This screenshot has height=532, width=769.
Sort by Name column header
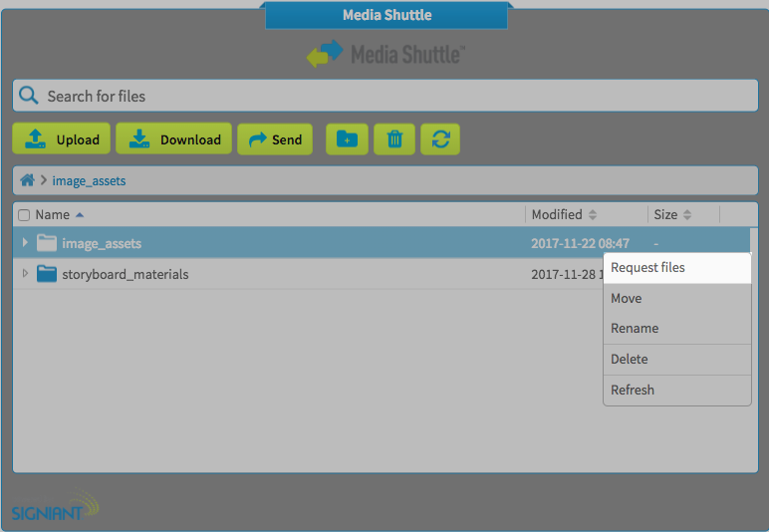(x=53, y=215)
